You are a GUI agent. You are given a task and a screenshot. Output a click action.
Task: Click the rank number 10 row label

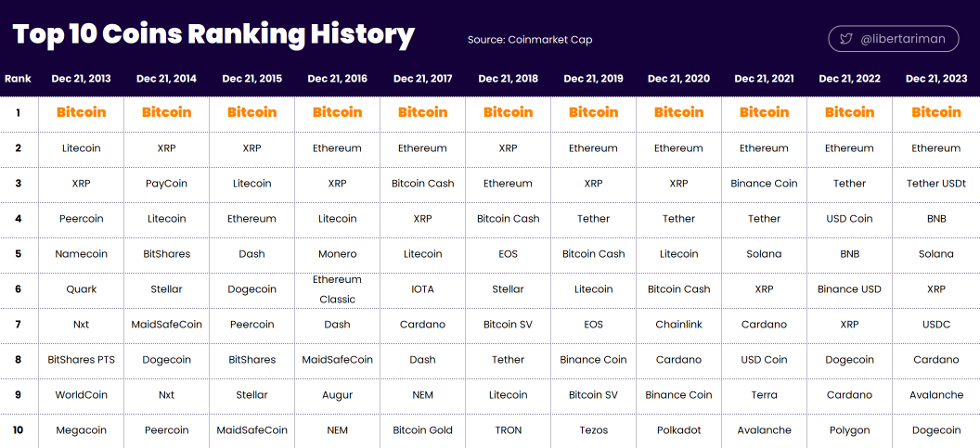[19, 430]
